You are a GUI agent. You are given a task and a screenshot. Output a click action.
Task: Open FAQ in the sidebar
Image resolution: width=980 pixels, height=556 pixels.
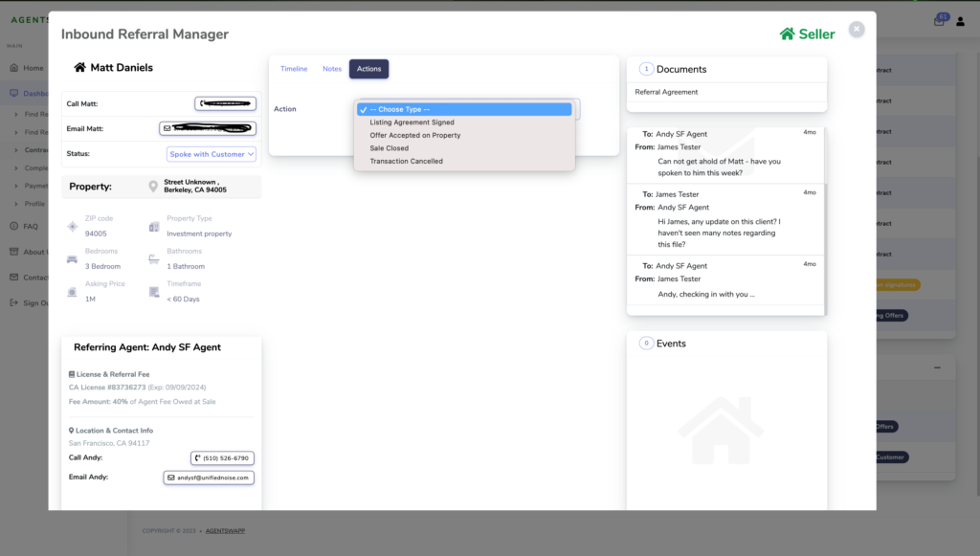(x=31, y=226)
